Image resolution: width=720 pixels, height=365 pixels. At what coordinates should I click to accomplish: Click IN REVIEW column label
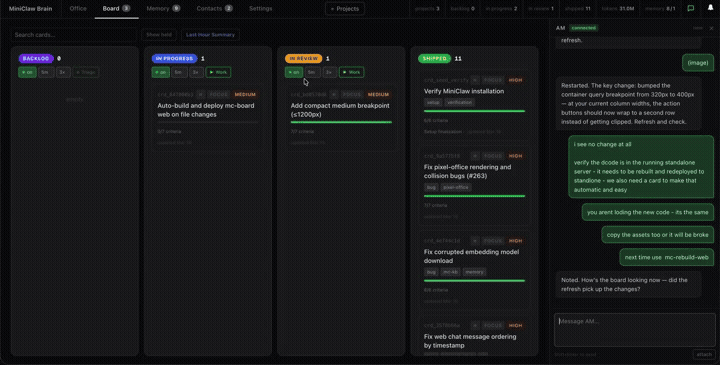[x=304, y=58]
